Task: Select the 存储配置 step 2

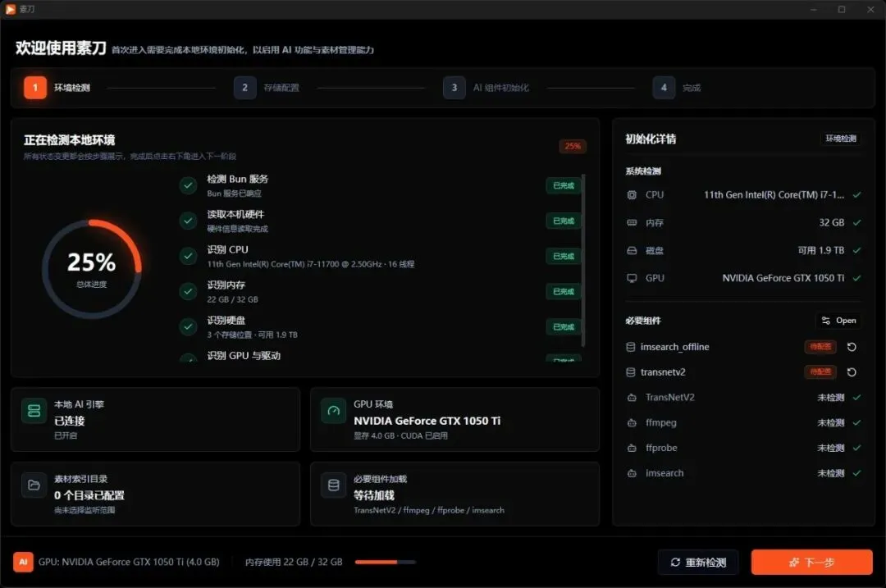Action: 267,88
